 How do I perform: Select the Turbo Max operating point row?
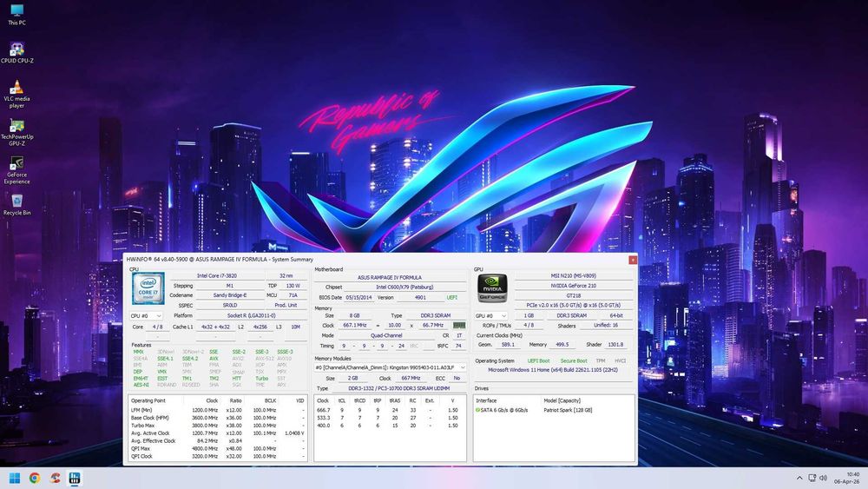click(x=218, y=426)
